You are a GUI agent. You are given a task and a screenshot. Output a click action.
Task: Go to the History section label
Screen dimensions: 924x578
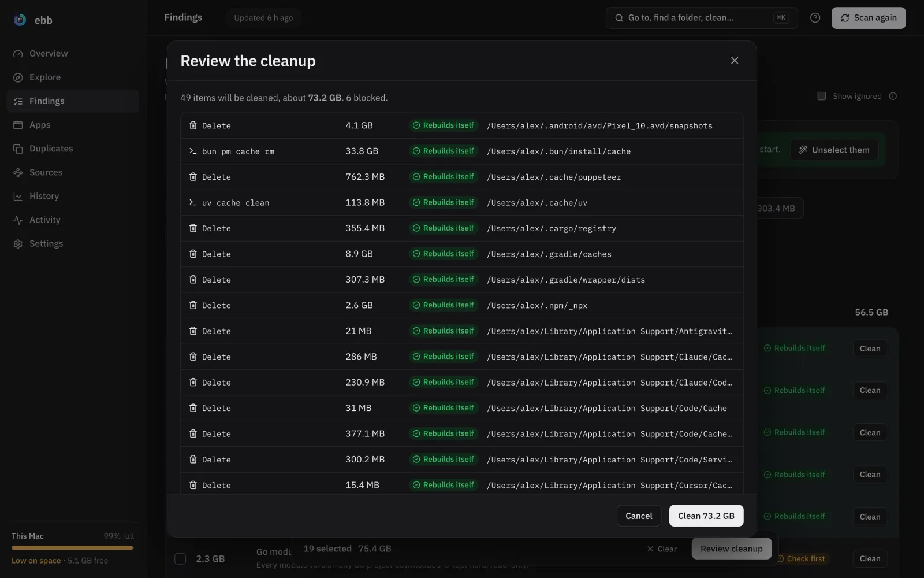point(44,197)
